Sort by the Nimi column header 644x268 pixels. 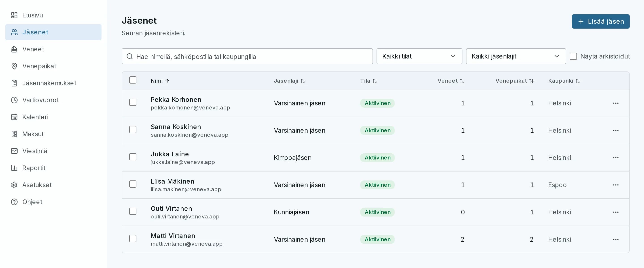(x=160, y=81)
